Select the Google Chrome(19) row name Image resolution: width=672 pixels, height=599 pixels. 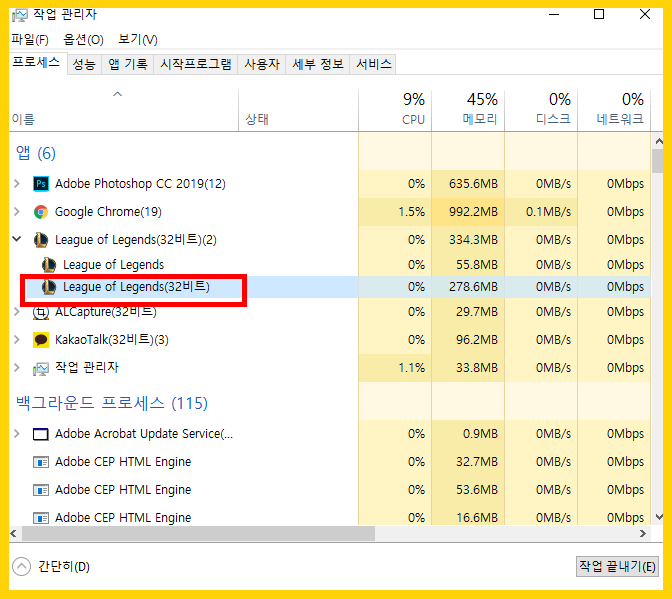coord(108,212)
